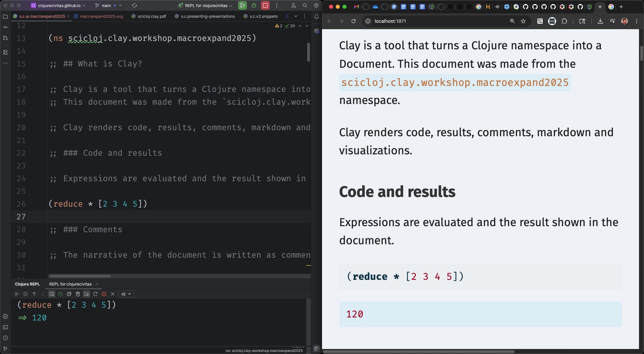Screen dimensions: 644x354
Task: Open the main git branch dropdown
Action: tap(108, 5)
